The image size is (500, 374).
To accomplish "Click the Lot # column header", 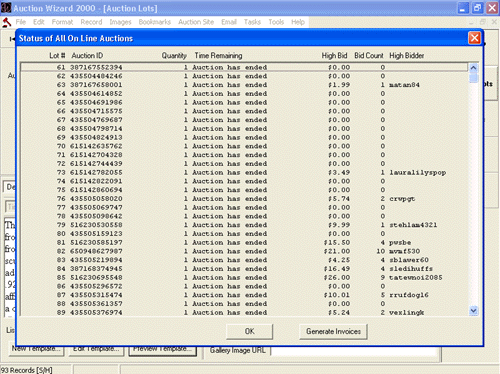I will (x=57, y=56).
